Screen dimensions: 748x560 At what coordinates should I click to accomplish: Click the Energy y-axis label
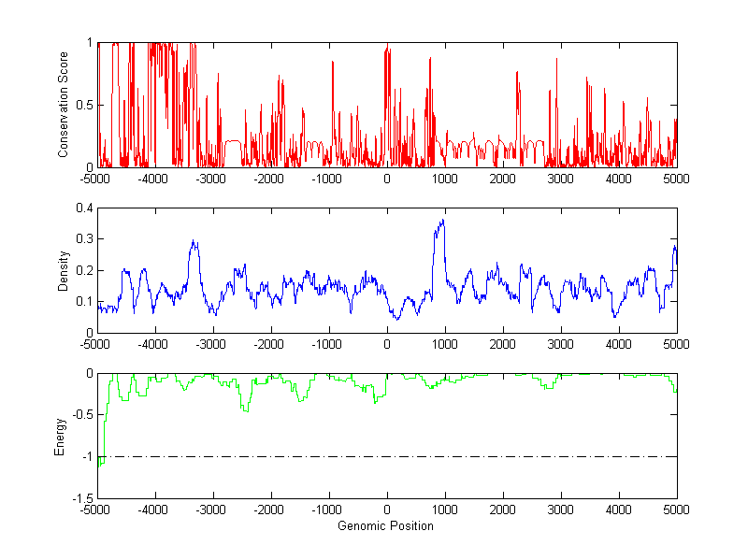(x=60, y=437)
